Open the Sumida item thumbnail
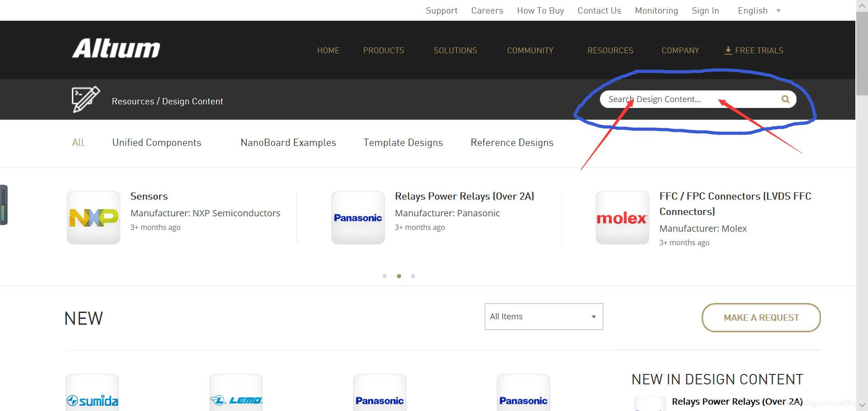The image size is (868, 411). pos(92,393)
